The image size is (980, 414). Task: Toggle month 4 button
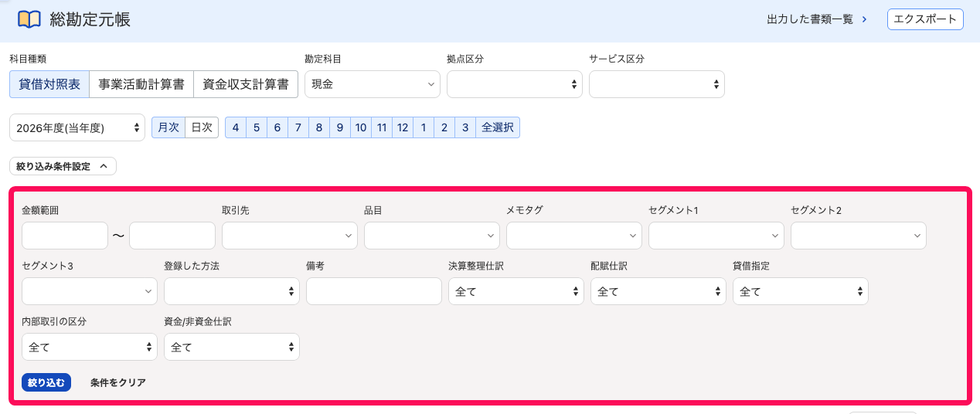coord(236,127)
